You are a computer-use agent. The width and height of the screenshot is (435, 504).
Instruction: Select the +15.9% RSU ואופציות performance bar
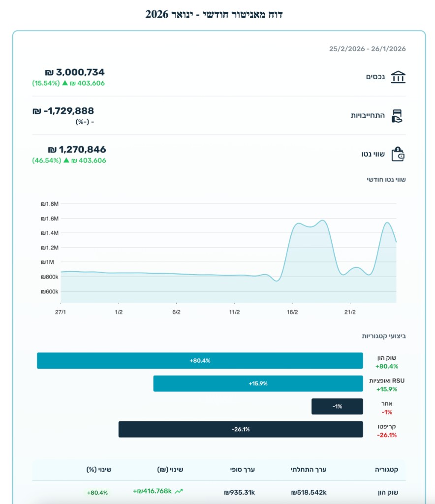pyautogui.click(x=258, y=383)
